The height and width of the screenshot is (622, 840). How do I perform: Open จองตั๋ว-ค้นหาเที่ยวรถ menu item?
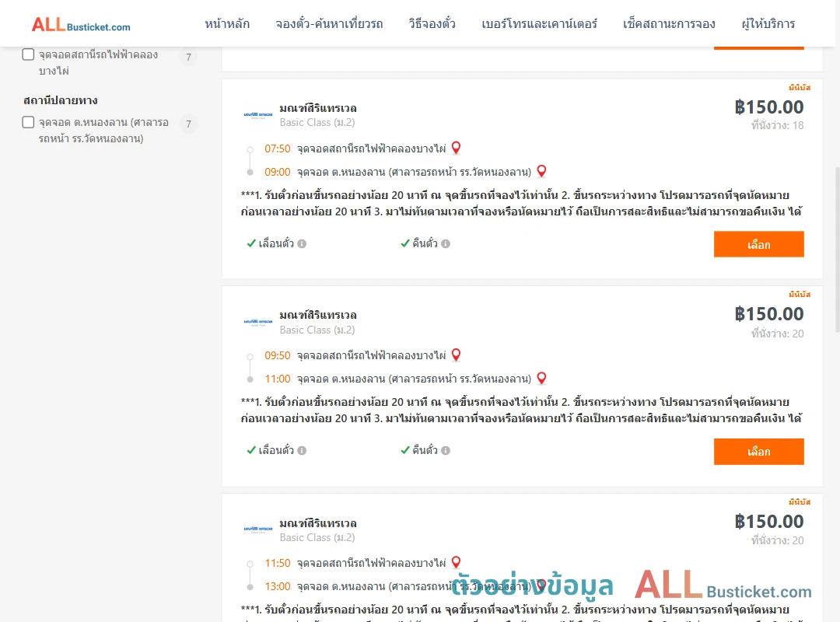330,24
